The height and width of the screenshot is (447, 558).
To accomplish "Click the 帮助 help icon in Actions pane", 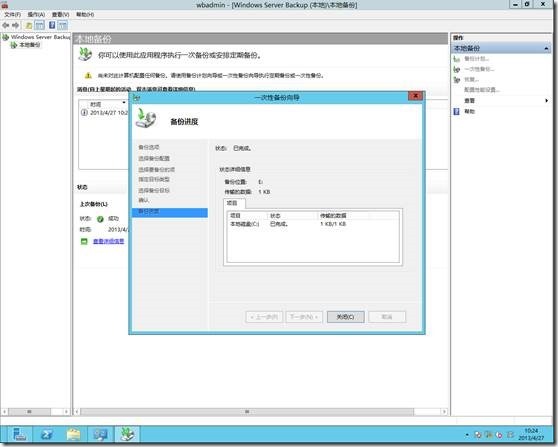I will point(457,112).
